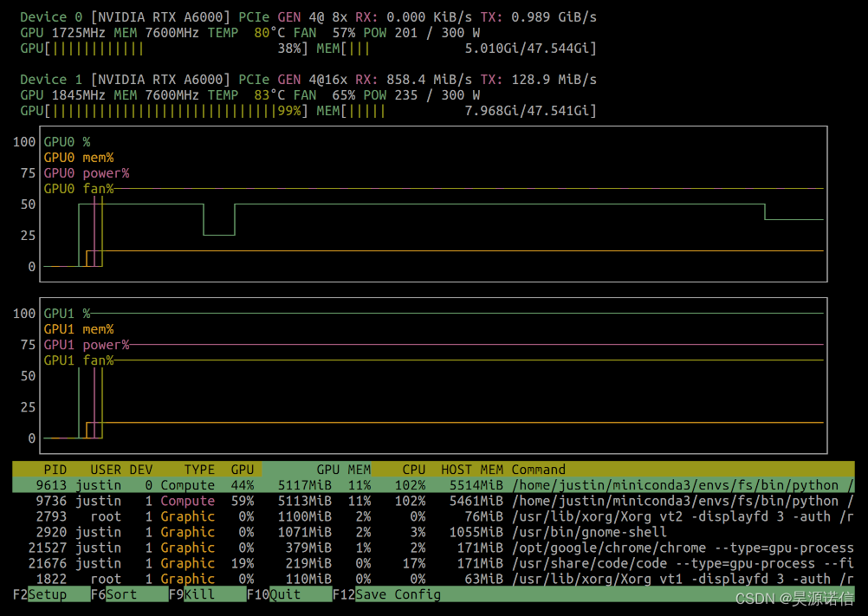The height and width of the screenshot is (616, 868).
Task: Click the GPU MEM column header
Action: click(x=343, y=470)
